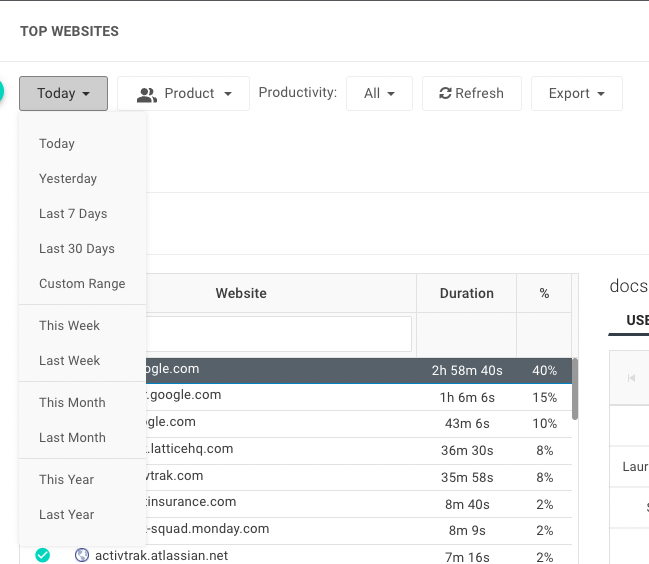
Task: Click the Website filter text field
Action: point(278,334)
